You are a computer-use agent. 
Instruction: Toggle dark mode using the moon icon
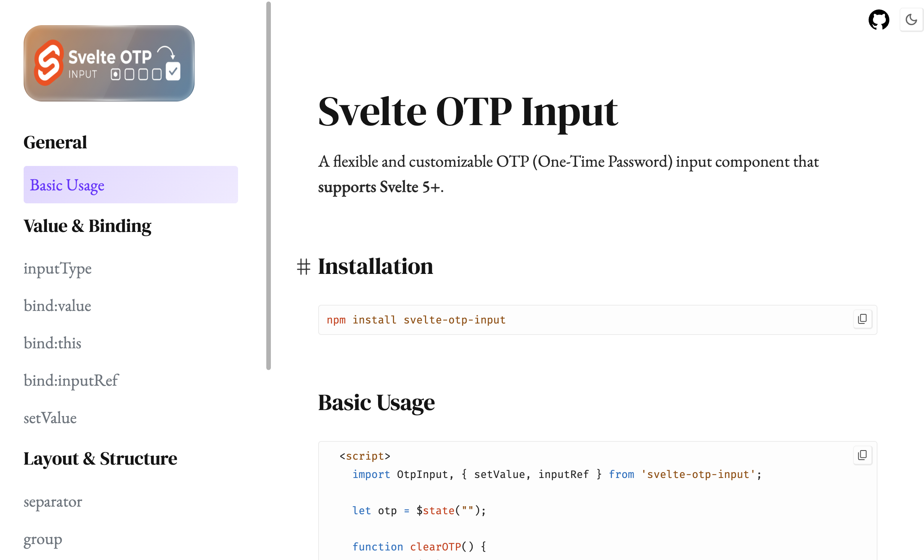point(911,20)
